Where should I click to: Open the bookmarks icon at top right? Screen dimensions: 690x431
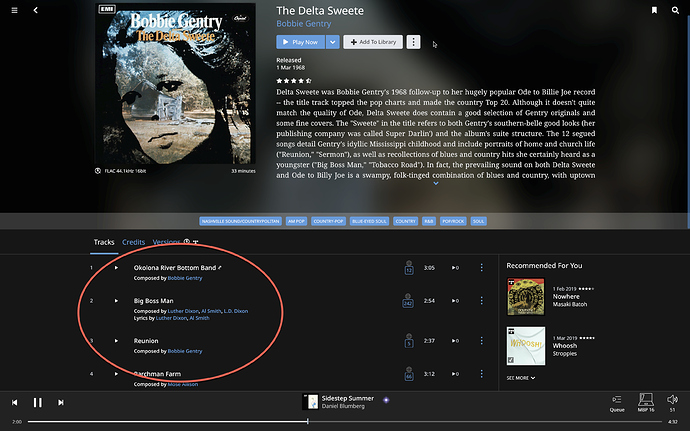[x=654, y=10]
